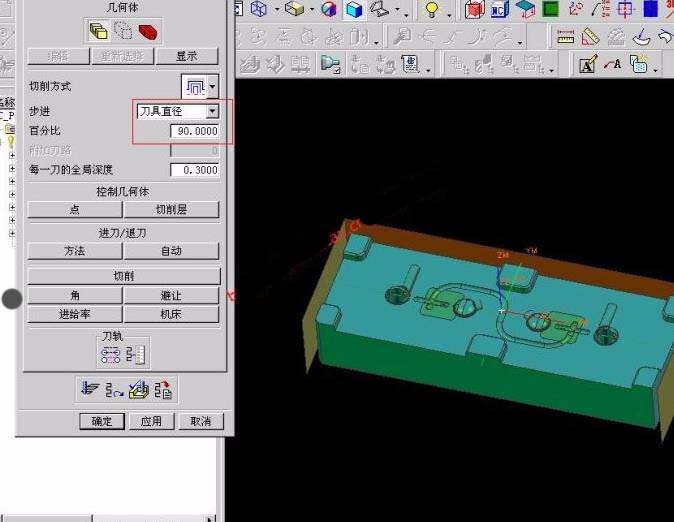
Task: Click the scroll document shop icon
Action: click(411, 64)
